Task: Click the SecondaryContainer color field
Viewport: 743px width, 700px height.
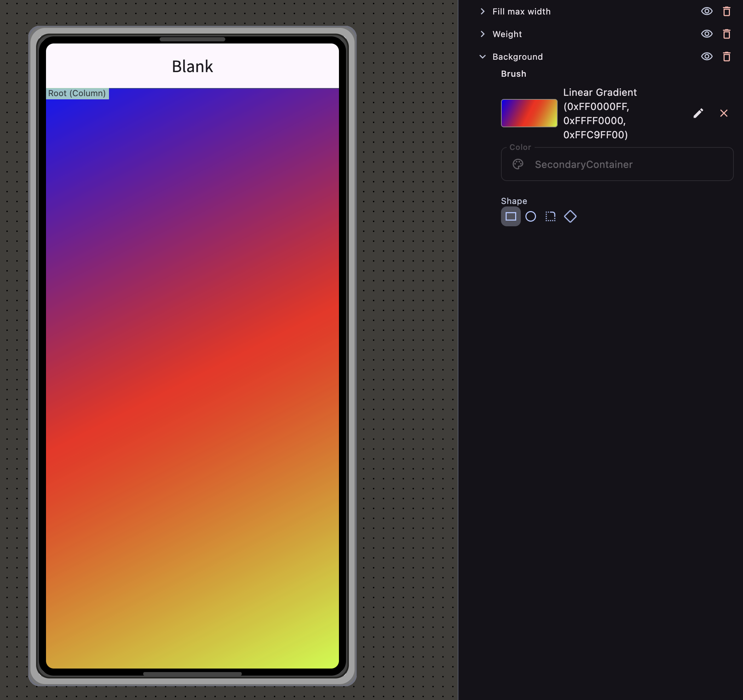Action: (617, 164)
